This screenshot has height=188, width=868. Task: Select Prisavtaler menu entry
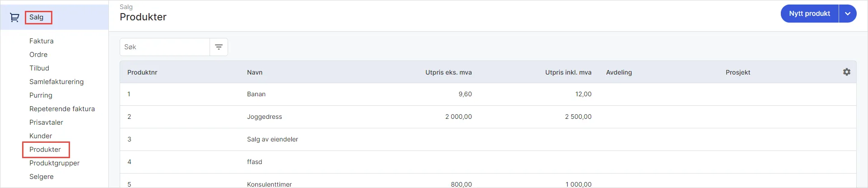click(46, 122)
